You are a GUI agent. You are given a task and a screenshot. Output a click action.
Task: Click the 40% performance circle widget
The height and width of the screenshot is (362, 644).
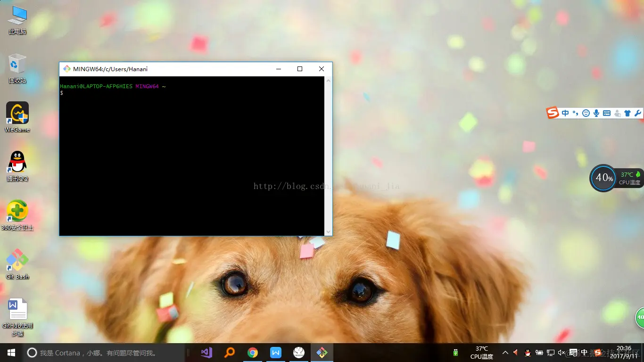point(603,178)
